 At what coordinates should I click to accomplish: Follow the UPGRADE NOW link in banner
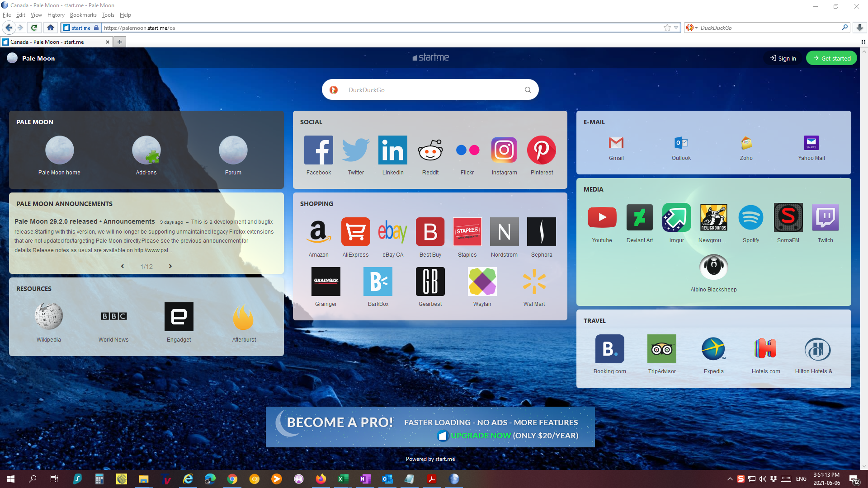(481, 436)
